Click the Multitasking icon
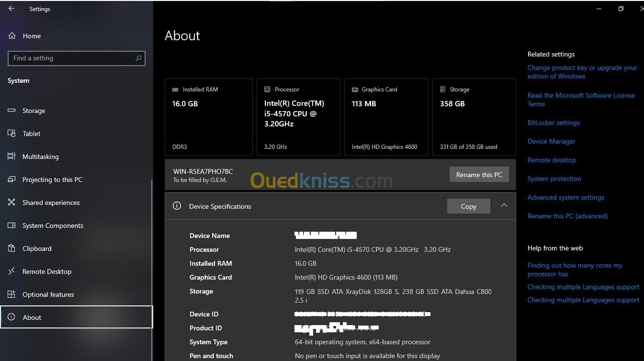This screenshot has width=644, height=361. coord(12,157)
